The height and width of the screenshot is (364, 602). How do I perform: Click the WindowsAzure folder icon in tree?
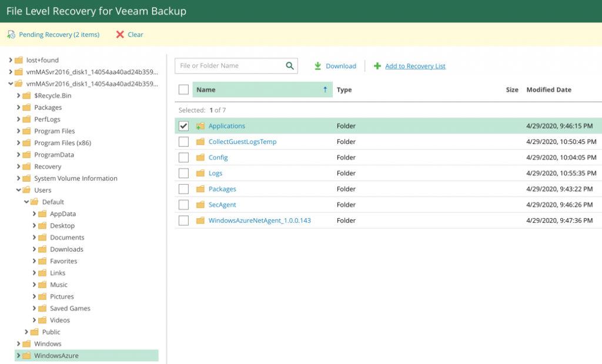pyautogui.click(x=26, y=356)
